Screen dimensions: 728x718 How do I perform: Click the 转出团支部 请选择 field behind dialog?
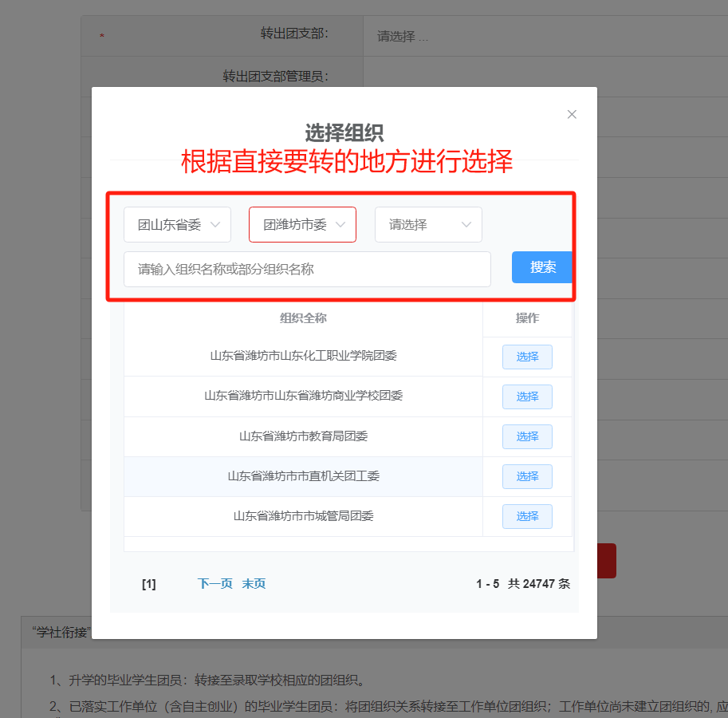pos(403,37)
